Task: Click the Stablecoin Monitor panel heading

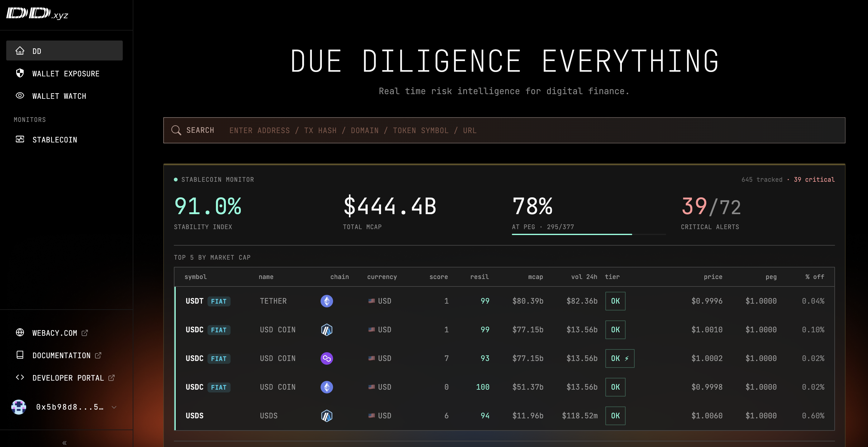Action: click(218, 180)
